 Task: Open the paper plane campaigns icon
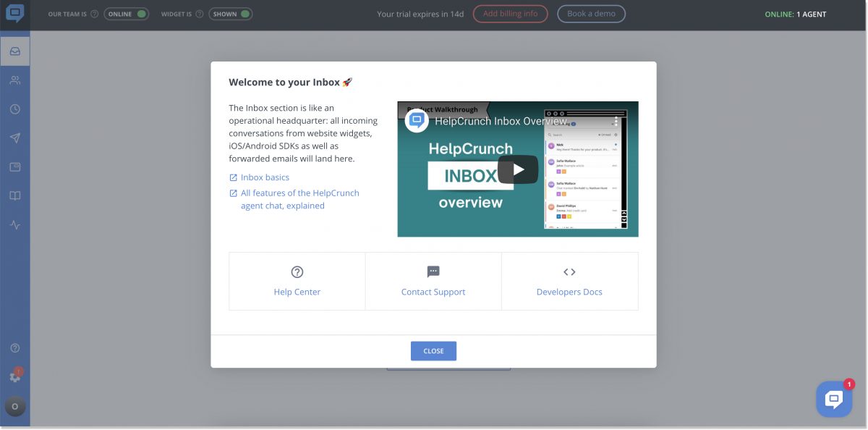14,138
